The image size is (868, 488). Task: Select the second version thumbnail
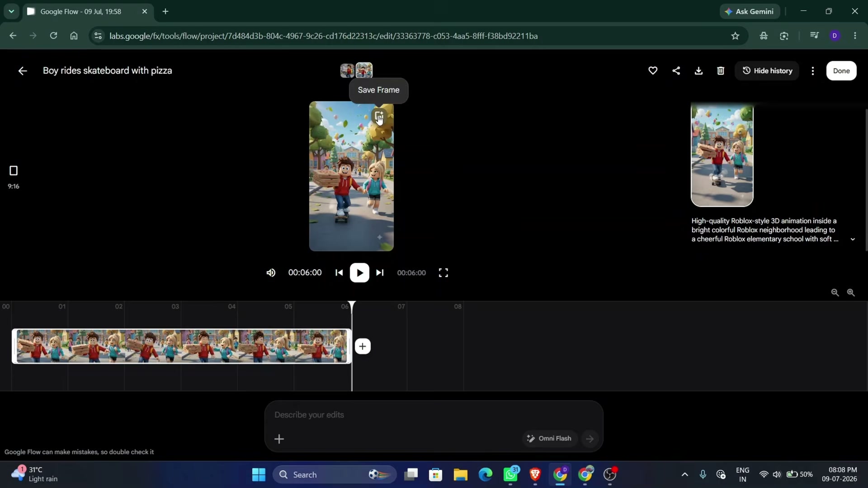[x=364, y=70]
